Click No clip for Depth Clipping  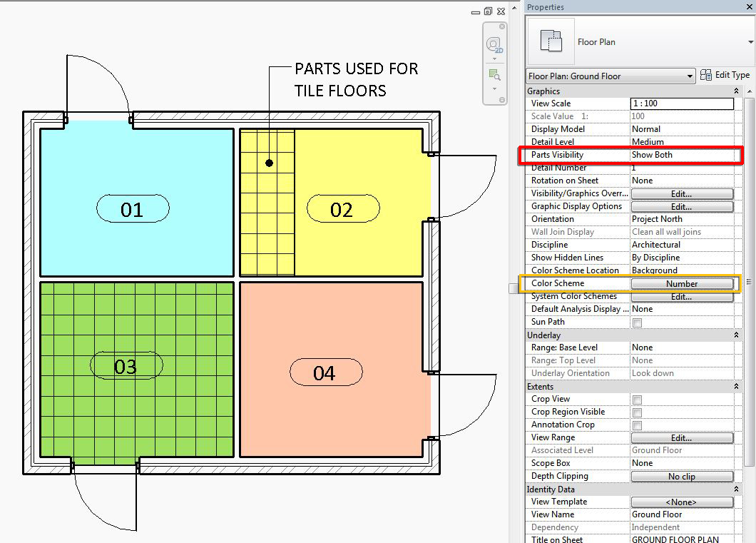(682, 476)
